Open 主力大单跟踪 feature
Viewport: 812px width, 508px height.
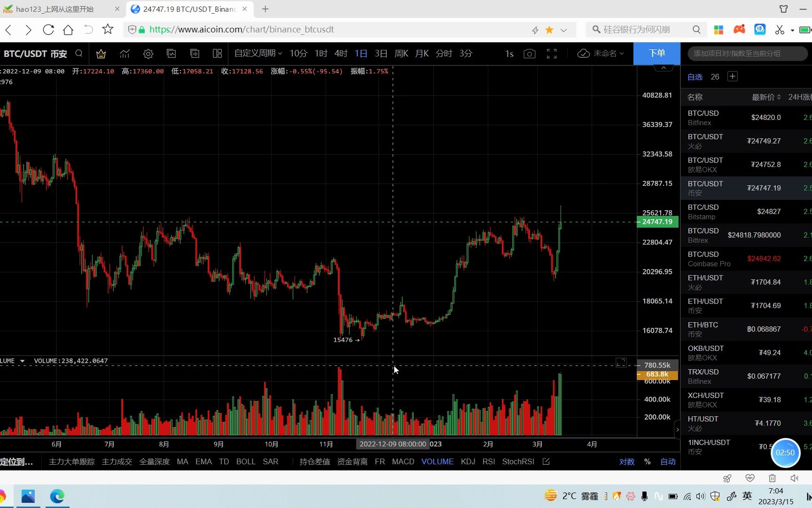[72, 461]
